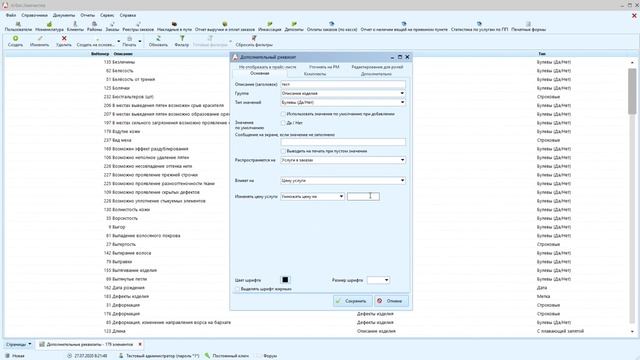Open the Создать на основе dropdown arrow

click(118, 41)
